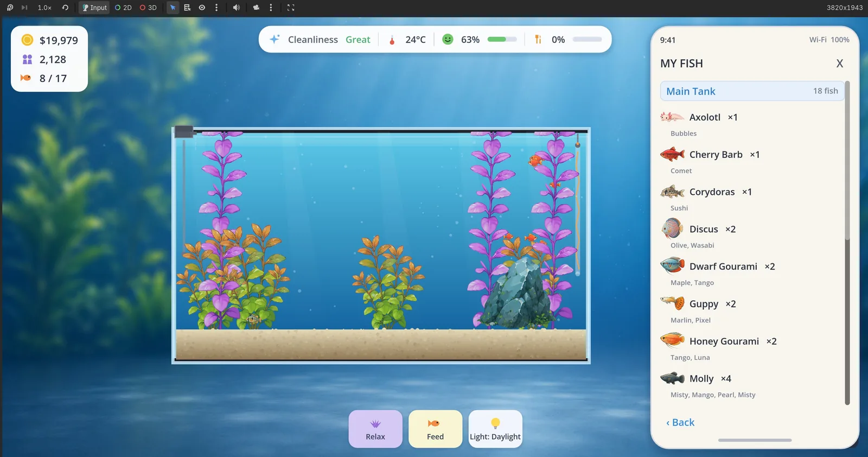The image size is (868, 457).
Task: Click the $19,979 money amount
Action: tap(59, 40)
